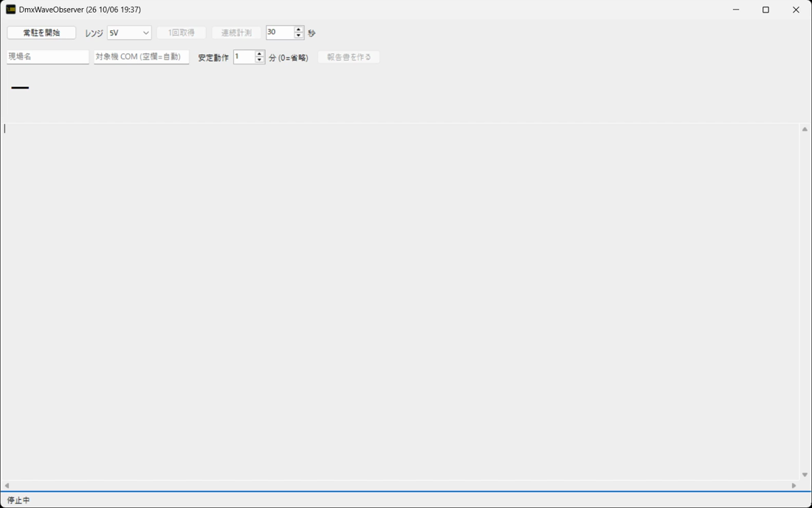Maximize the DmxWaveObserver window
812x508 pixels.
[766, 10]
